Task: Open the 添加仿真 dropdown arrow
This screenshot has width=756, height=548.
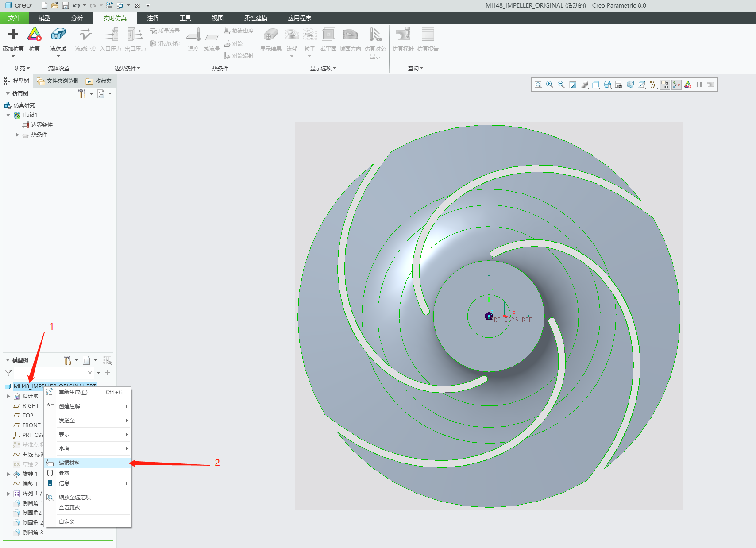Action: pyautogui.click(x=13, y=56)
